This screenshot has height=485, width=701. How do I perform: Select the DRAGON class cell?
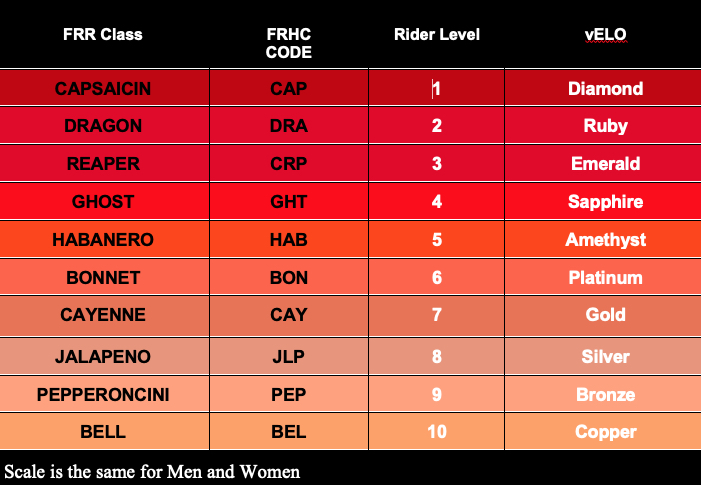click(x=103, y=126)
